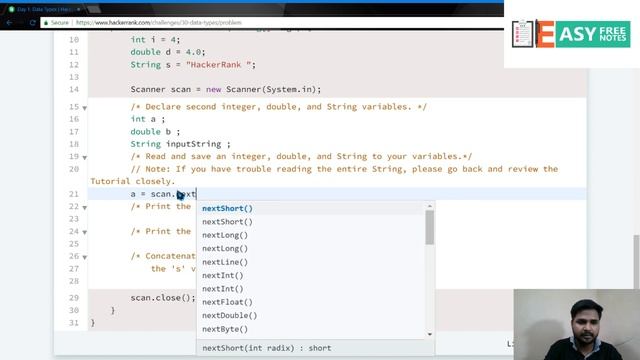Reload the HackerRank page
This screenshot has height=360, width=640.
click(33, 23)
